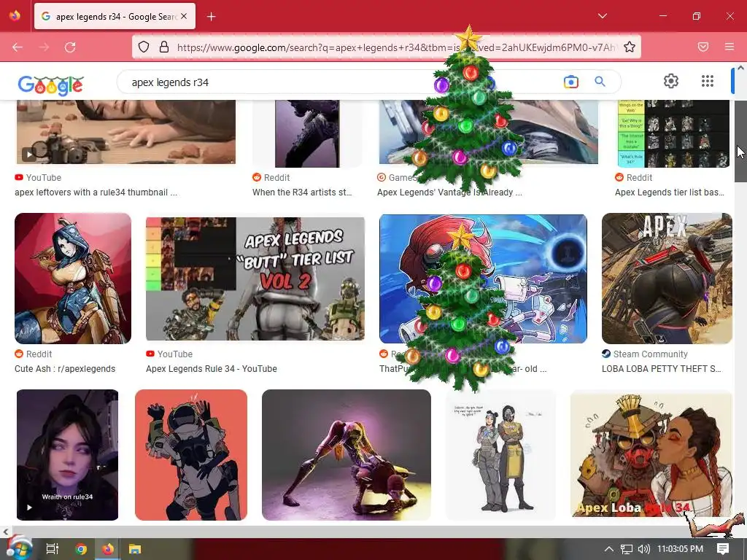Click the Google holiday logo
Viewport: 747px width, 560px height.
click(51, 85)
